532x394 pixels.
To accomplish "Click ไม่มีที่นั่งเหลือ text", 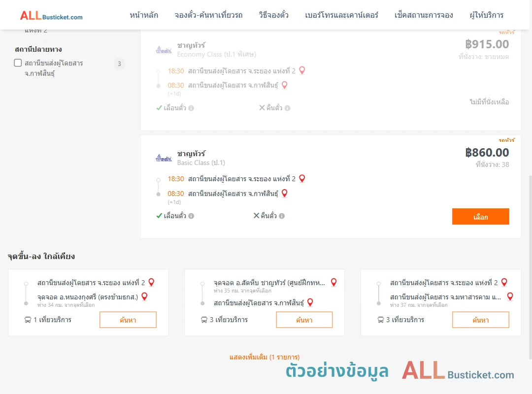I will (x=489, y=102).
